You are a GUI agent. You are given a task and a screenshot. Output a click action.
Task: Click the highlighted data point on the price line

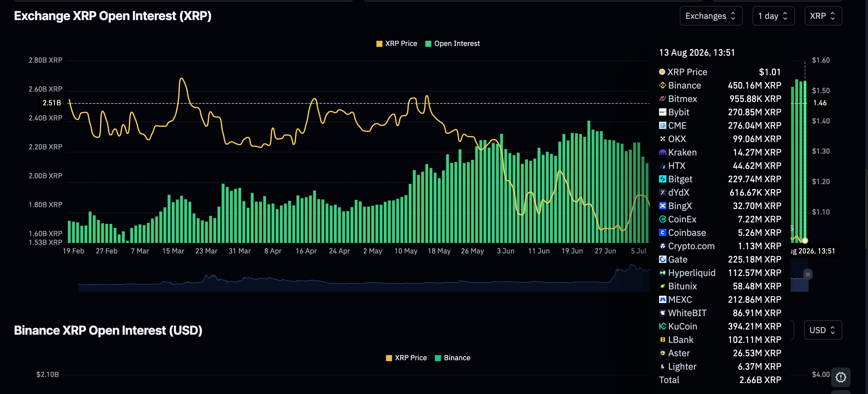coord(805,240)
